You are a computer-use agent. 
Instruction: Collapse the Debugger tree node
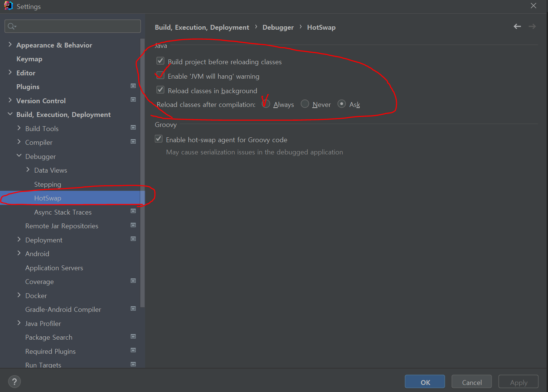tap(19, 156)
